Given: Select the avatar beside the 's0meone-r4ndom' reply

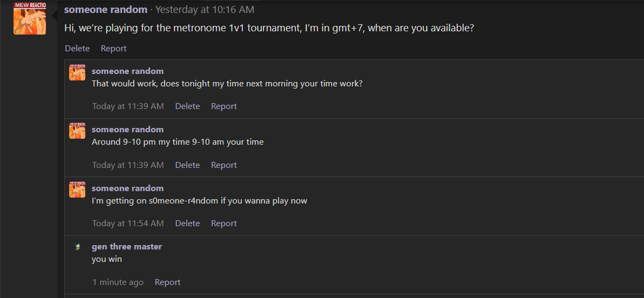Looking at the screenshot, I should [x=77, y=189].
